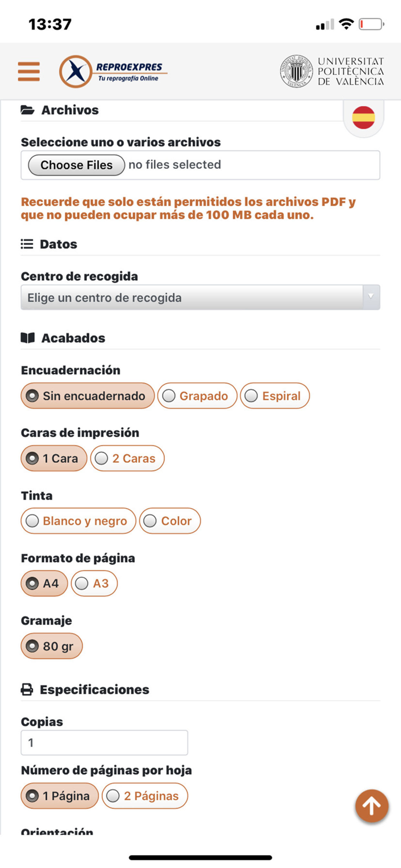Select Grapado binding option
The width and height of the screenshot is (401, 868).
(197, 396)
